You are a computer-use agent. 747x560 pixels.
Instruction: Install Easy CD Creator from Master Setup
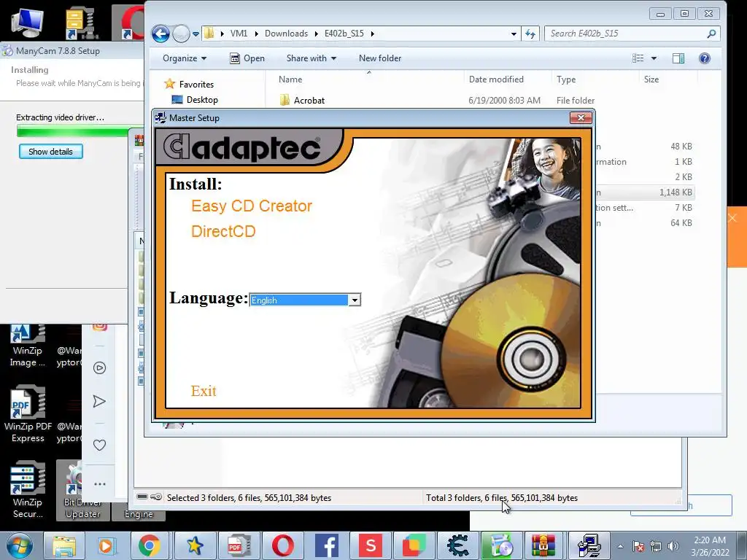point(252,206)
